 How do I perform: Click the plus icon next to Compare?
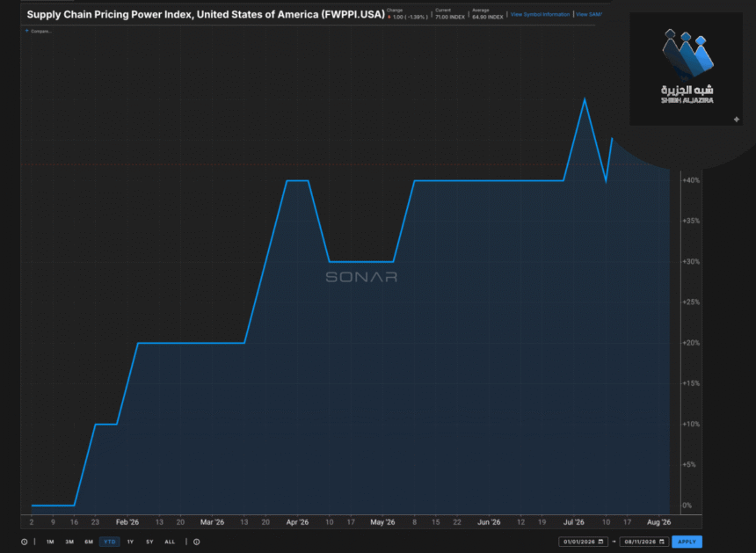(27, 31)
